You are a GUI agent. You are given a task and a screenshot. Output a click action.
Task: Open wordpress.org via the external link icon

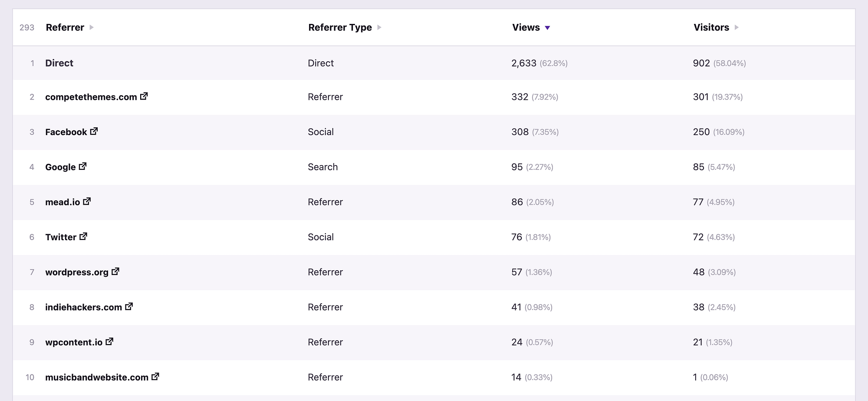point(115,272)
